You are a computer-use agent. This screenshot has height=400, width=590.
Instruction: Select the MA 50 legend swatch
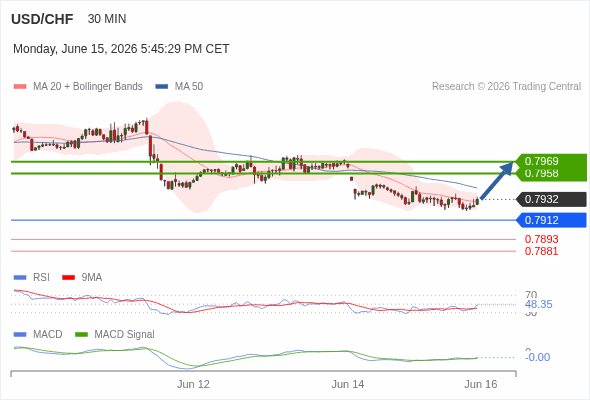(x=162, y=87)
